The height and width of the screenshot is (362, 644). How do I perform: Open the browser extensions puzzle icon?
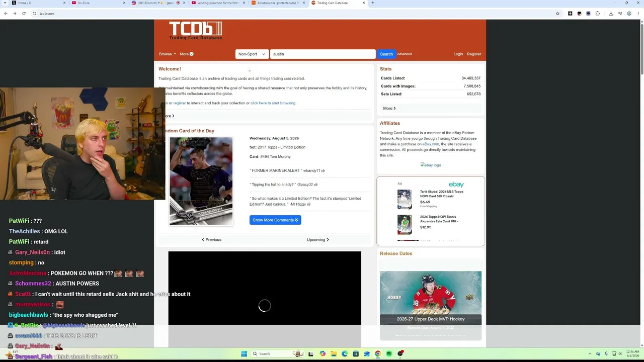[x=597, y=14]
